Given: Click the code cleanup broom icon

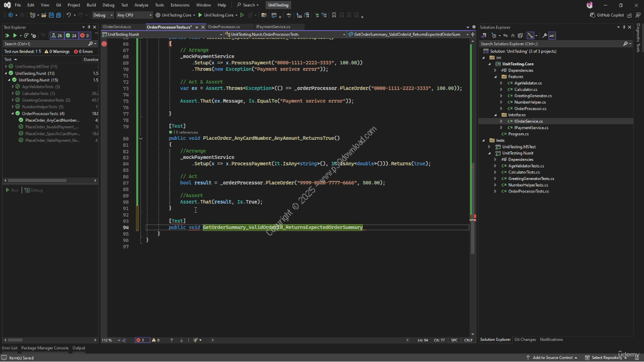Looking at the screenshot, I should 196,340.
